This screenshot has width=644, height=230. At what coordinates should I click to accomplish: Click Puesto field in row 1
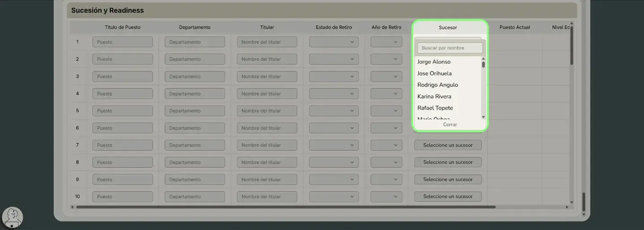click(123, 42)
